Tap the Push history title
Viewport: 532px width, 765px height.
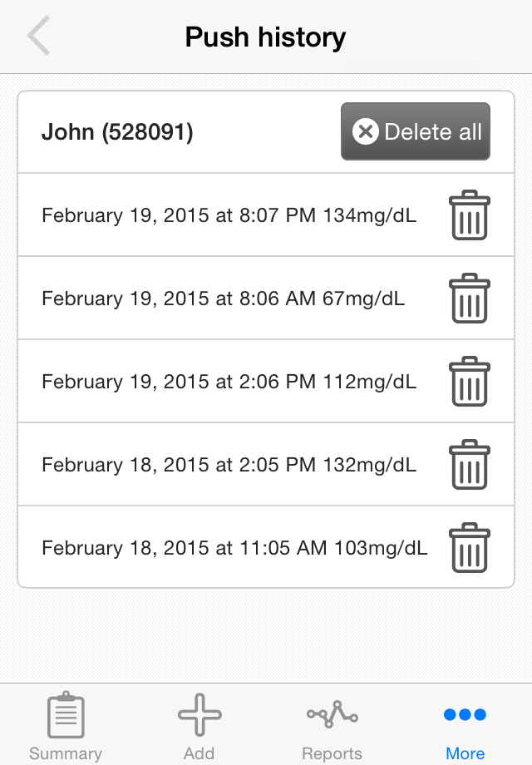point(266,37)
